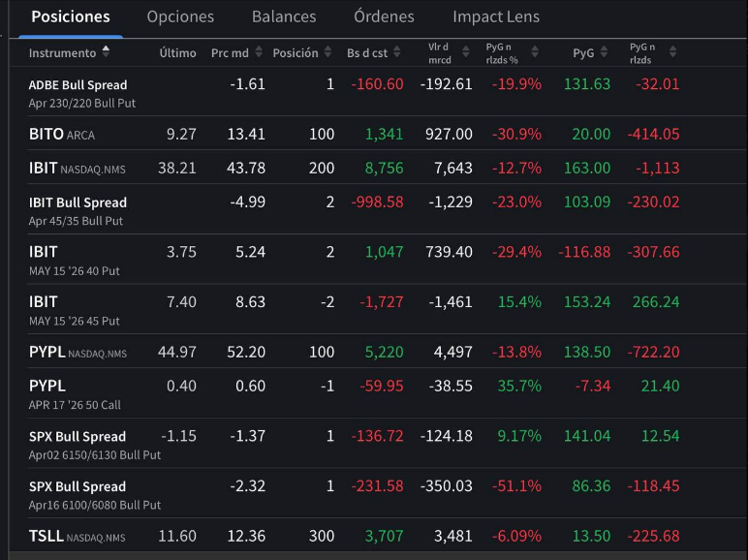Click the Prc md header label

(x=230, y=53)
